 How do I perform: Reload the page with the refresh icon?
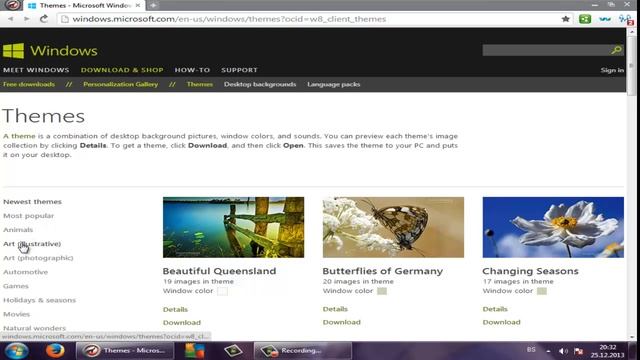(x=44, y=19)
